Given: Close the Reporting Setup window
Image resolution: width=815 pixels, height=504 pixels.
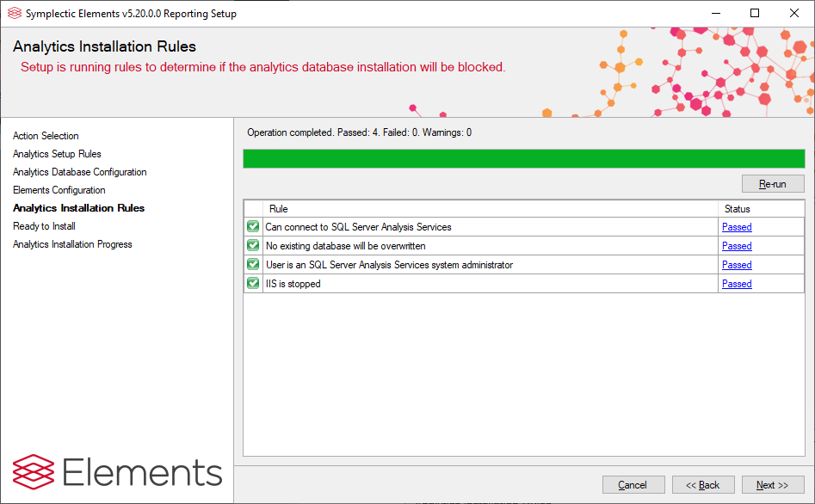Looking at the screenshot, I should pos(794,14).
